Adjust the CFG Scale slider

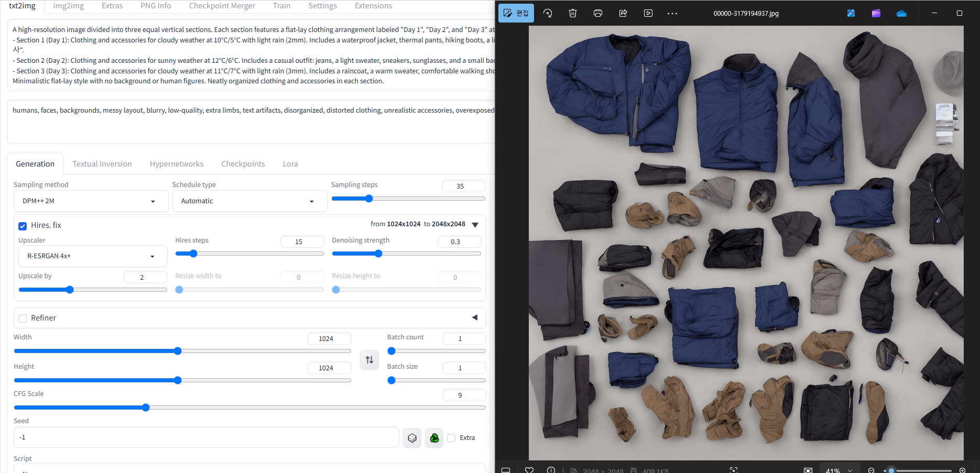(x=249, y=408)
